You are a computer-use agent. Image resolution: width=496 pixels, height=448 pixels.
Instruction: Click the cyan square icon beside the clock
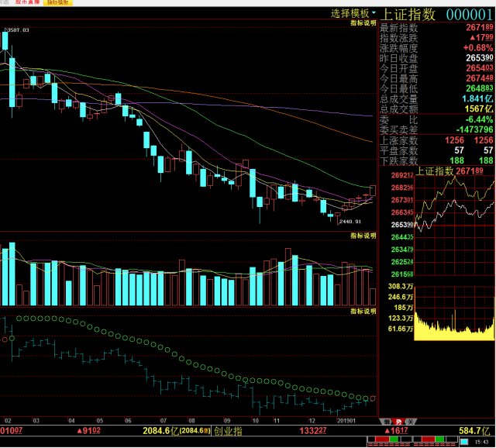point(464,442)
